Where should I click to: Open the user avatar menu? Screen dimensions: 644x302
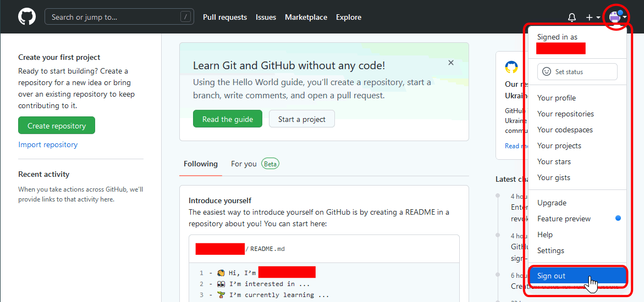pos(618,17)
